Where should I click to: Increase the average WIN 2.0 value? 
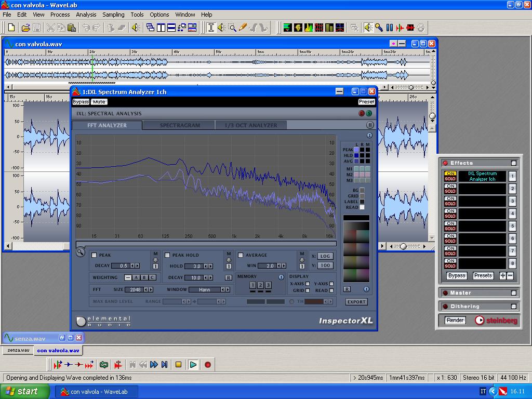coord(284,265)
